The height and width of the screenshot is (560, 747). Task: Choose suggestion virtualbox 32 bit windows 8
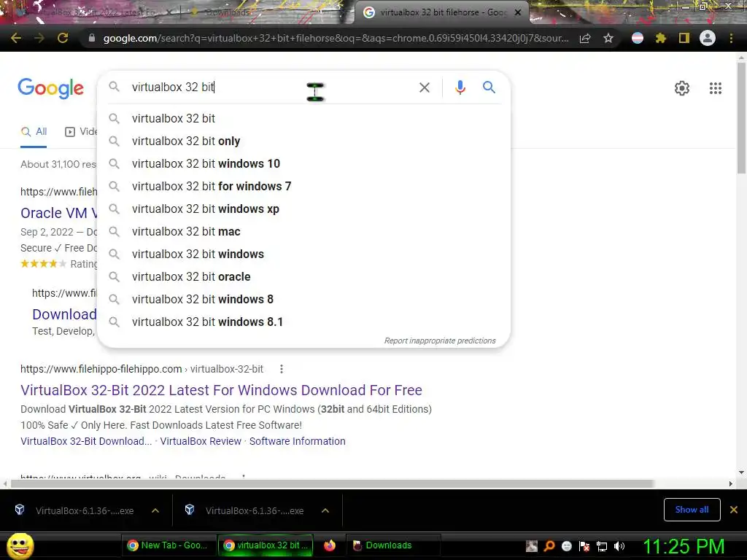(x=303, y=300)
